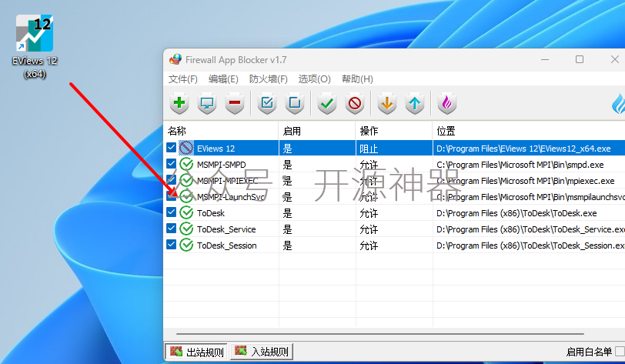The height and width of the screenshot is (364, 625).
Task: Select the MSMPI-SMPD row name
Action: (x=221, y=165)
